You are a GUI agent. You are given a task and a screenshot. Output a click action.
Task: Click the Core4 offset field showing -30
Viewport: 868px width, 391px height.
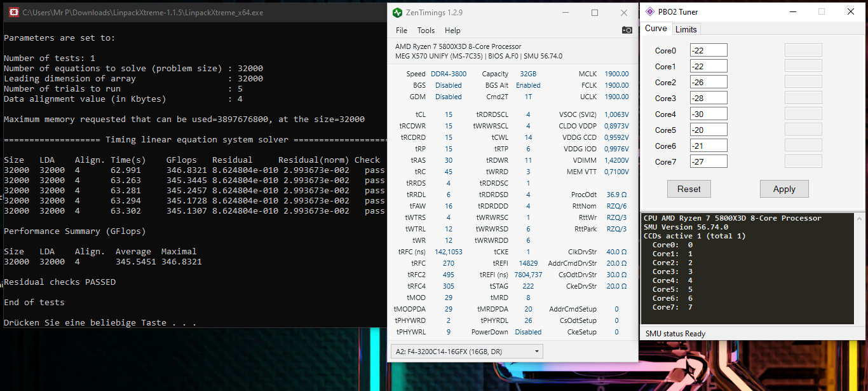(x=708, y=113)
